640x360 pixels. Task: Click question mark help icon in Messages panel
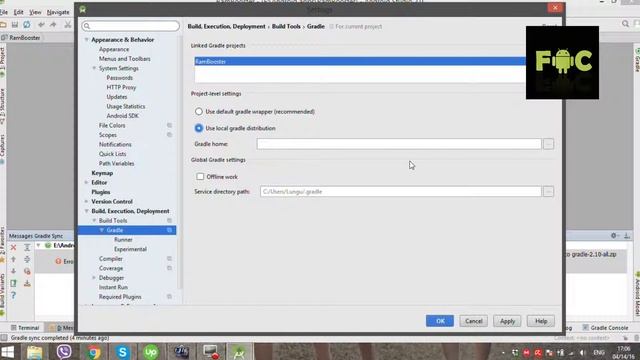click(x=13, y=295)
